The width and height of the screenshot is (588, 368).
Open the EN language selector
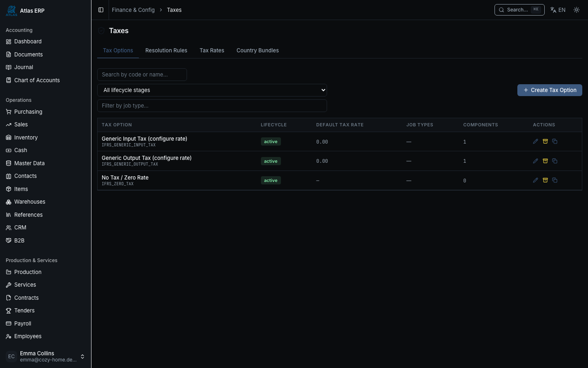pos(558,10)
